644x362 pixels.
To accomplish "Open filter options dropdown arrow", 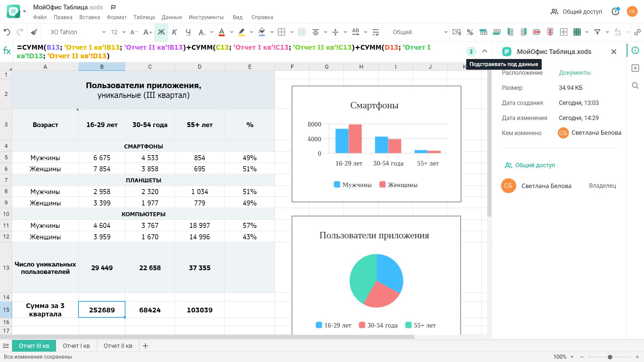I will [x=607, y=32].
